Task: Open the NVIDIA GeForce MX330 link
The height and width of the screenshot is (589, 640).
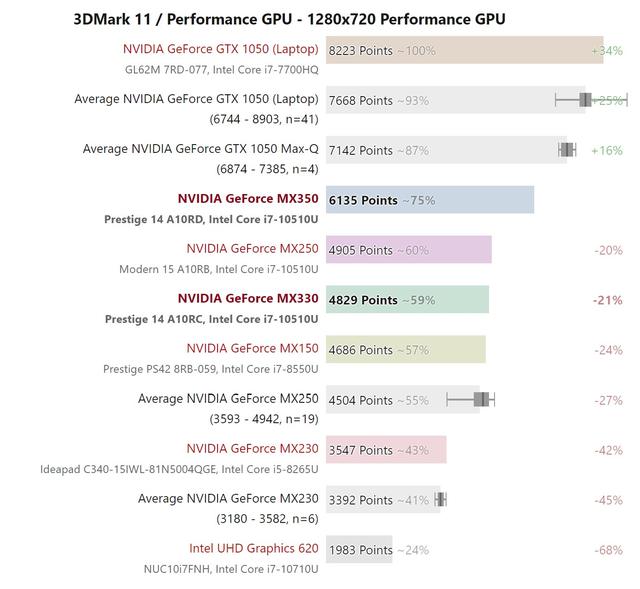Action: (x=248, y=298)
